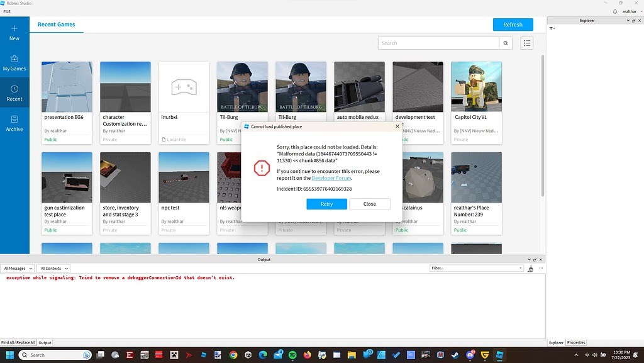644x363 pixels.
Task: Open the FILE menu
Action: tap(6, 11)
